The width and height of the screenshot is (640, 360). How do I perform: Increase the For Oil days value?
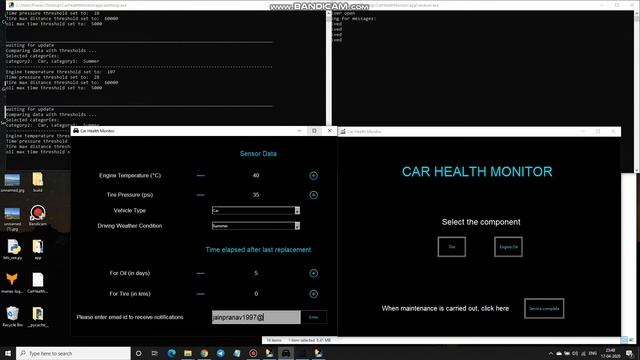[x=313, y=273]
